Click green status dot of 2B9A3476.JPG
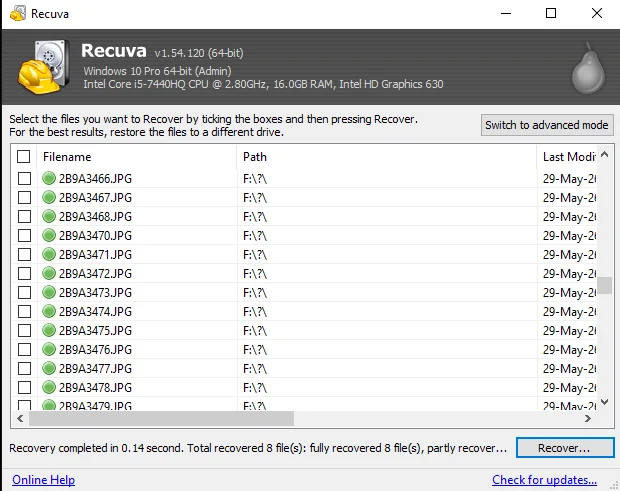 49,349
